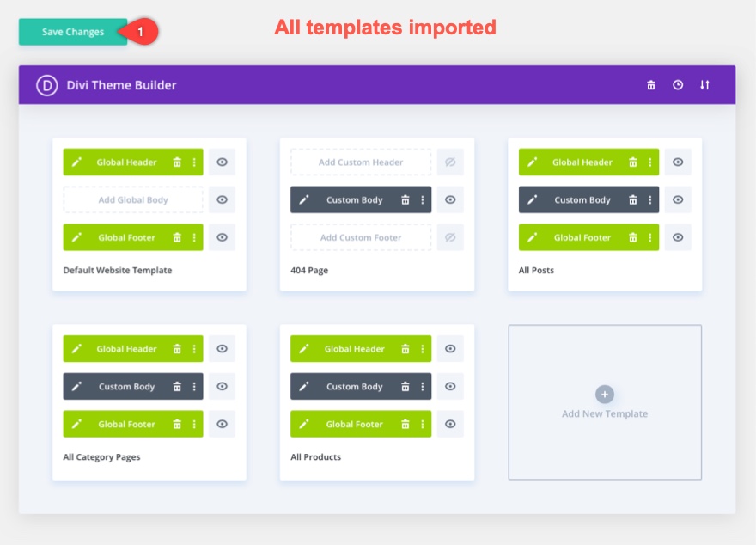
Task: Click the All Category Pages template title
Action: click(x=101, y=457)
